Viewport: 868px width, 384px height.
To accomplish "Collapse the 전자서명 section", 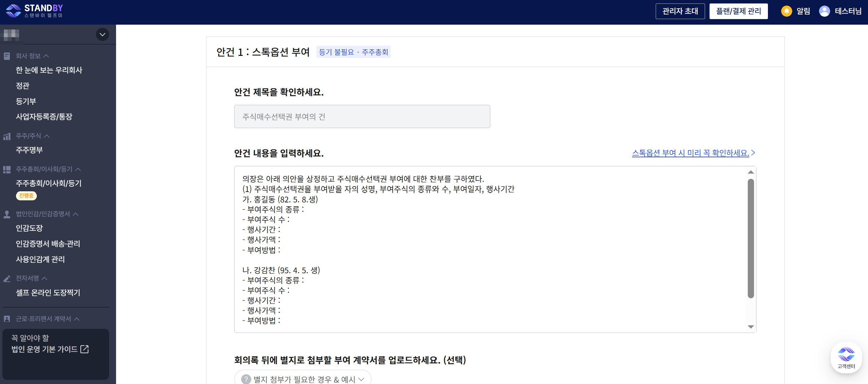I will point(44,278).
